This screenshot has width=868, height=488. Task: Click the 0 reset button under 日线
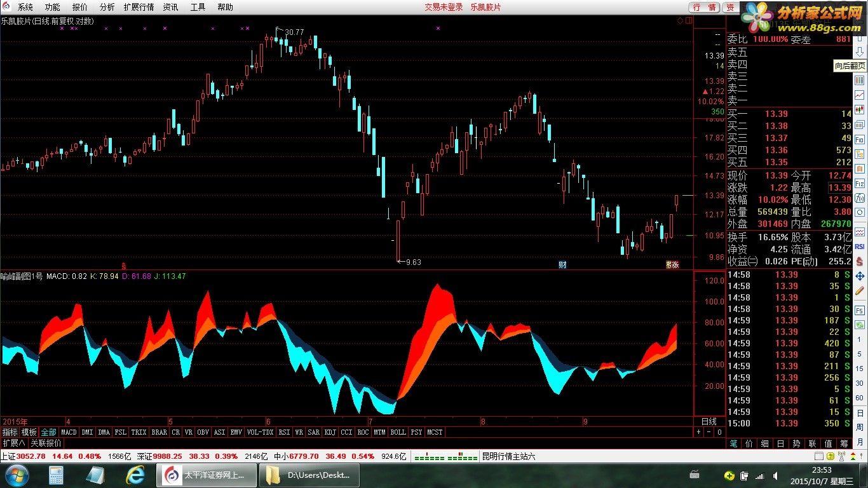(x=719, y=432)
